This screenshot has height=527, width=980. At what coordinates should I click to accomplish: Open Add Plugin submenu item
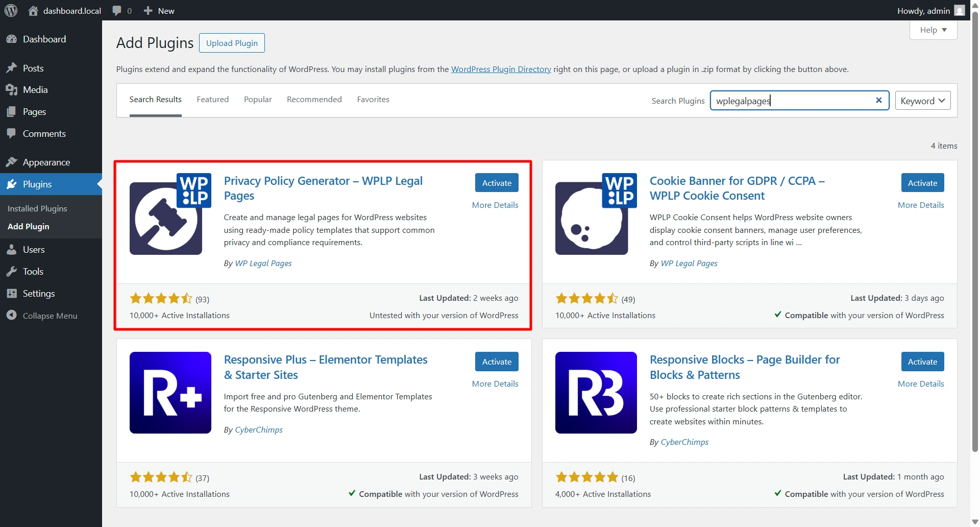coord(29,226)
